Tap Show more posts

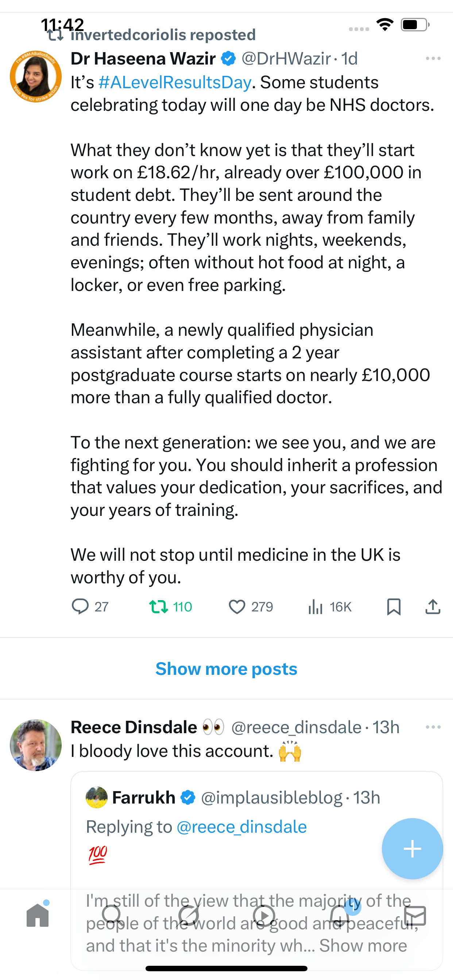pos(226,669)
